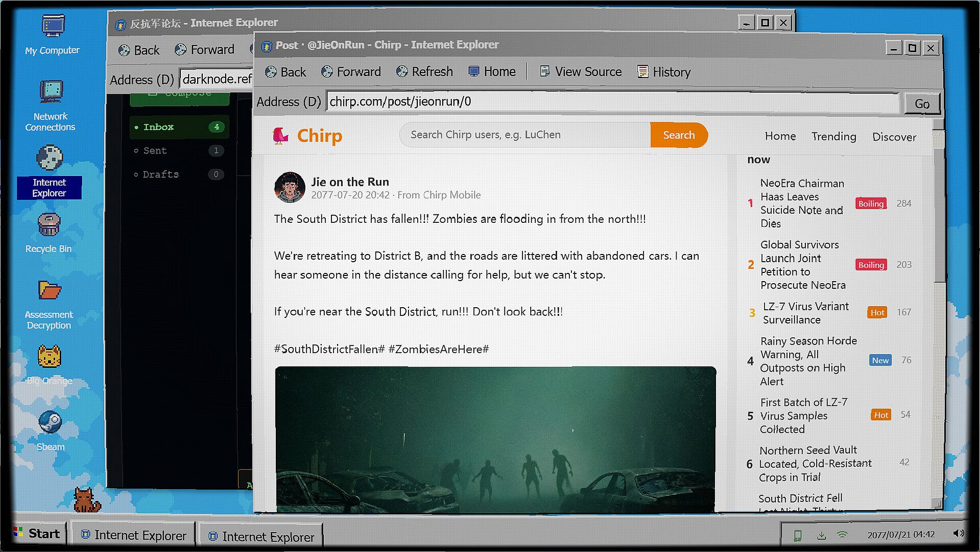Click the #SouthDistrictFallen# hashtag
Screen dimensions: 980x552
coord(329,349)
